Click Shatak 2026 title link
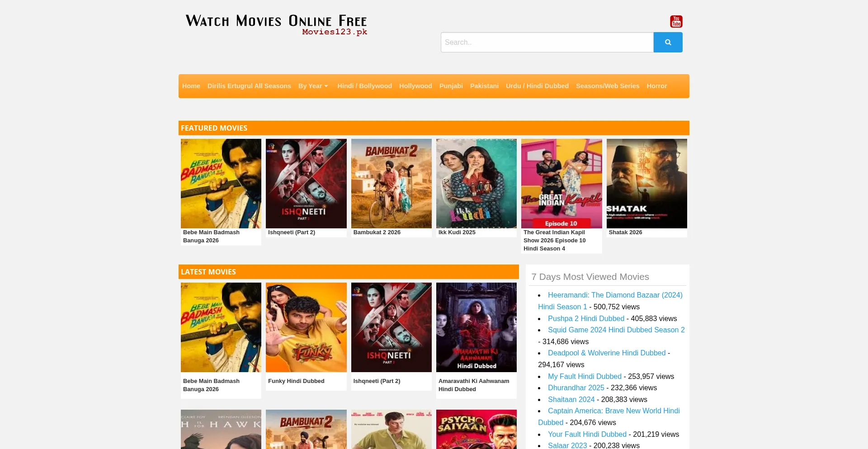868x449 pixels. coord(625,232)
